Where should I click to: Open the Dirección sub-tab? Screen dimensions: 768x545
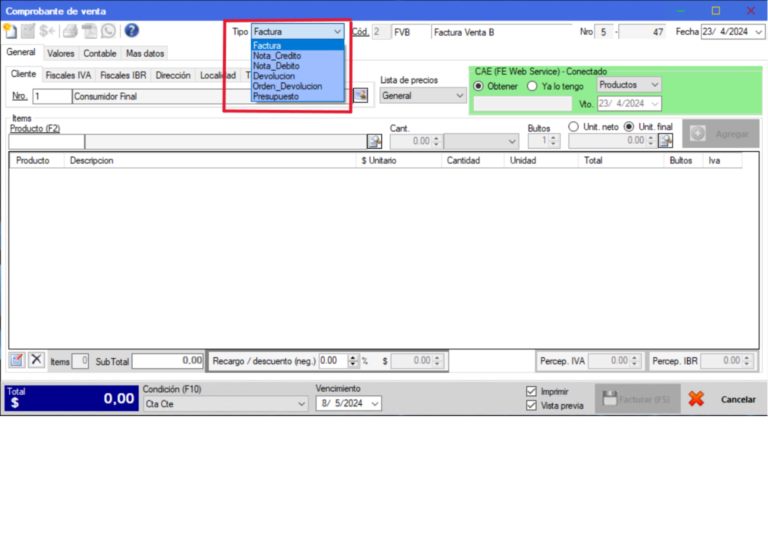(x=173, y=75)
